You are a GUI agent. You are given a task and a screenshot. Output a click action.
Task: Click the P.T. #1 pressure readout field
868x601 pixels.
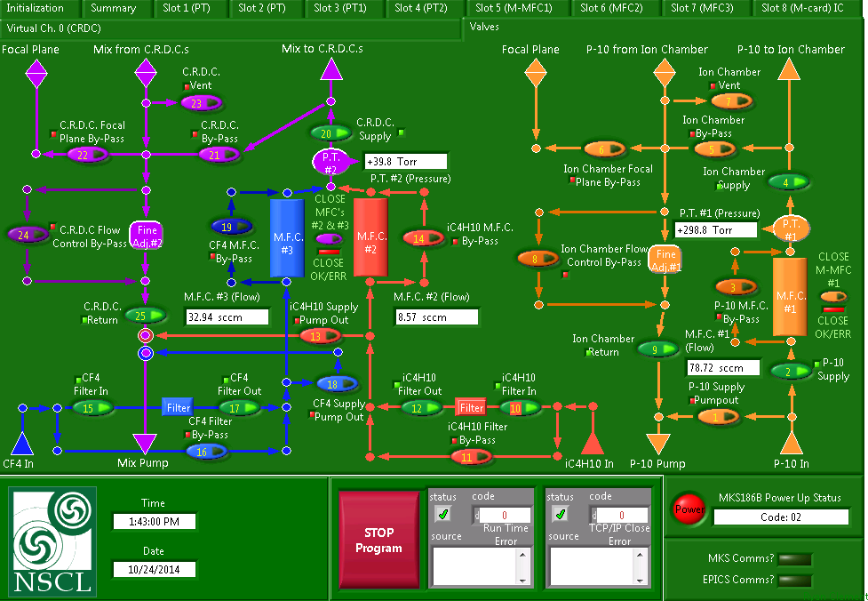point(714,229)
